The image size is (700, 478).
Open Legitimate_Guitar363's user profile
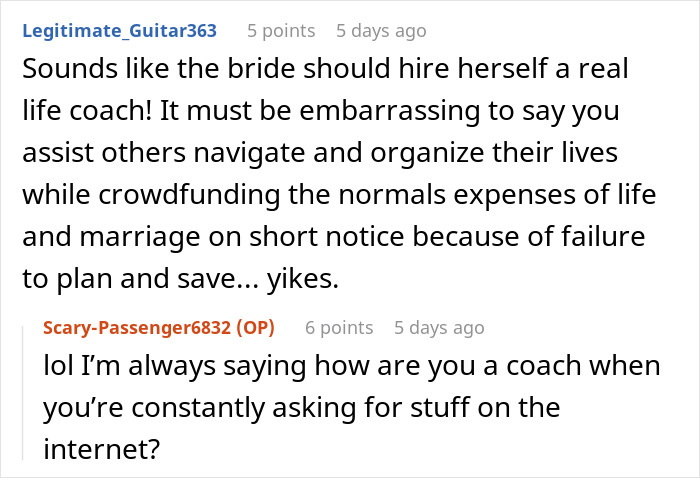(x=118, y=30)
